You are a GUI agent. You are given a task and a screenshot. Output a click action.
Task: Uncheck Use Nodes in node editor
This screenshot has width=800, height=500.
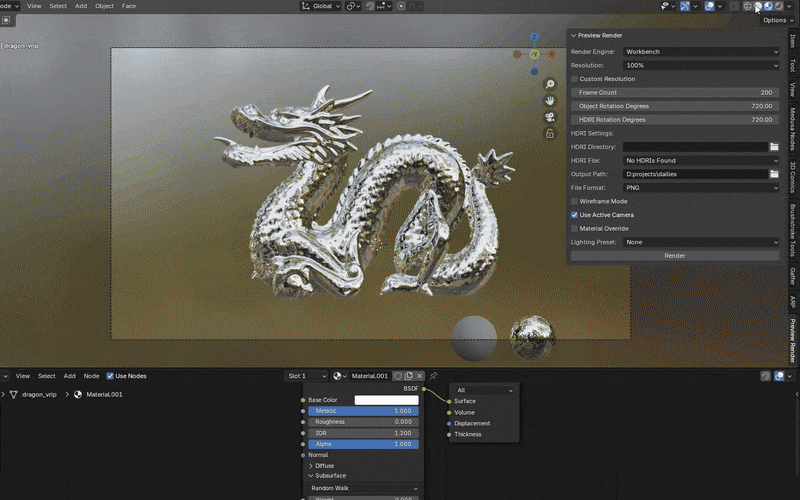click(110, 376)
